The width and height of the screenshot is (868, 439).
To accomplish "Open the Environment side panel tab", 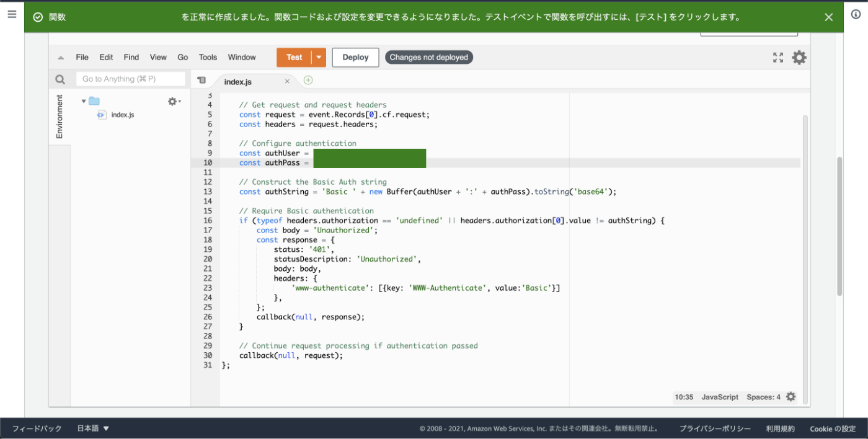I will 60,117.
